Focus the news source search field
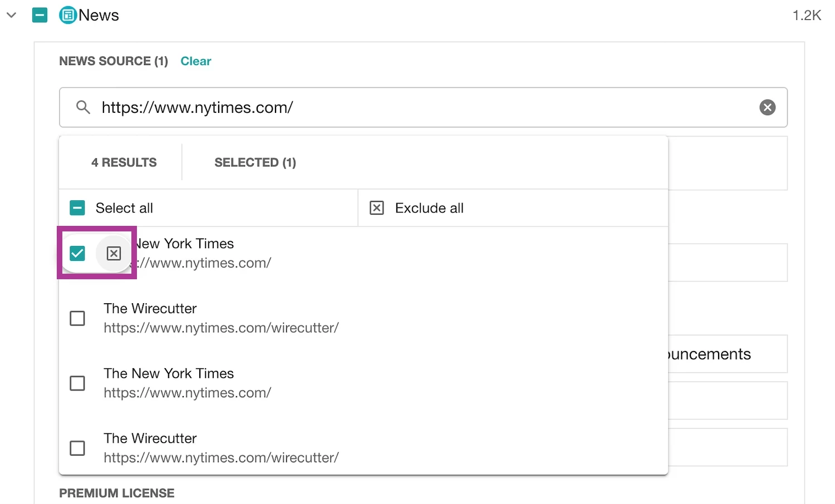Screen dimensions: 835x504 pos(423,107)
